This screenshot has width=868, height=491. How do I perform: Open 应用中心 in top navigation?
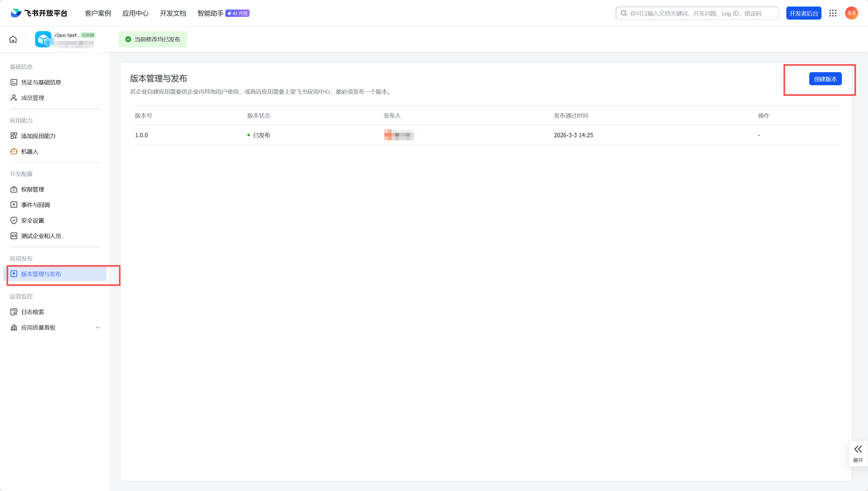(x=135, y=13)
